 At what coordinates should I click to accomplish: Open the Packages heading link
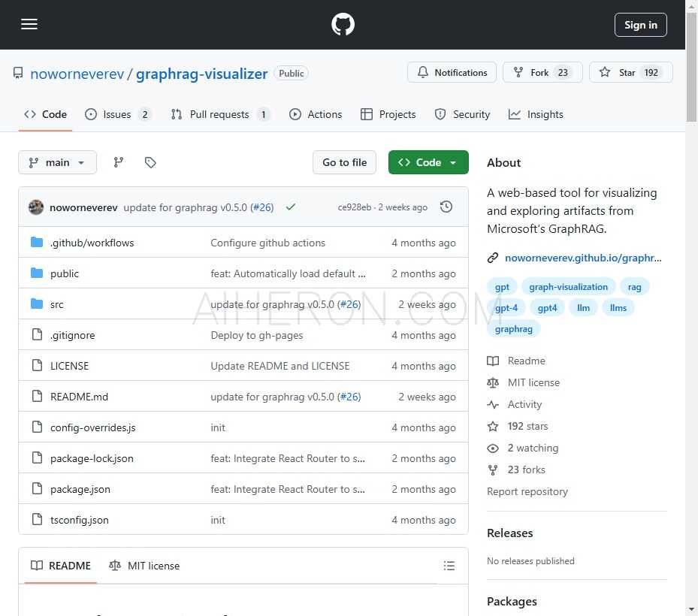coord(512,601)
